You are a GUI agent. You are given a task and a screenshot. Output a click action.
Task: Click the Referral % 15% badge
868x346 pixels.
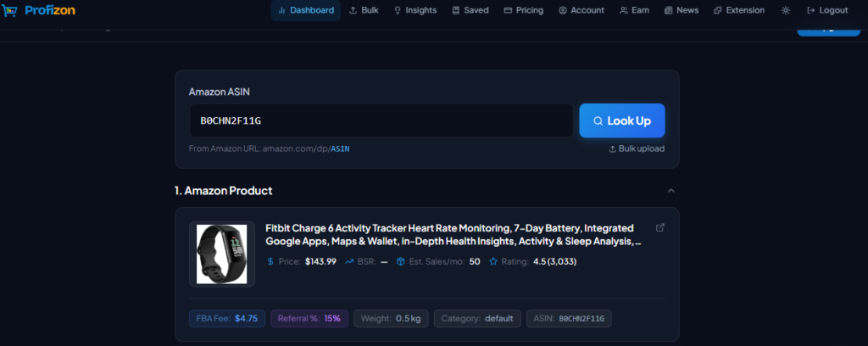click(x=309, y=319)
